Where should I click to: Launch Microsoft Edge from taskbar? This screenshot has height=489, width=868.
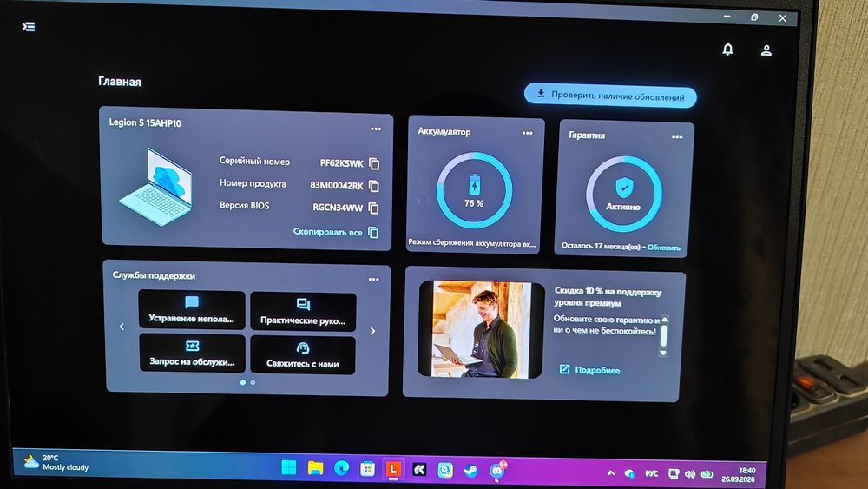[341, 468]
